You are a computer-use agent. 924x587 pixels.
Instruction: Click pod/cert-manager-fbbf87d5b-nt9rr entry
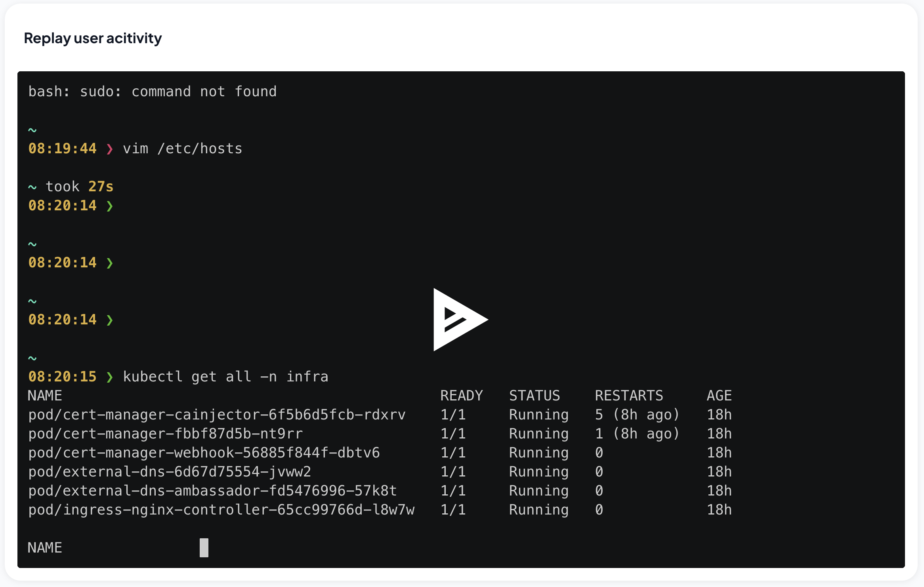166,434
